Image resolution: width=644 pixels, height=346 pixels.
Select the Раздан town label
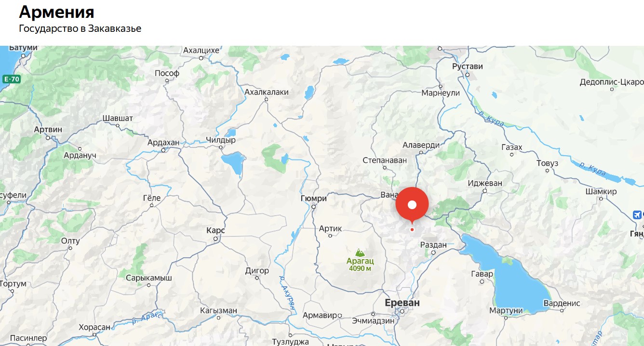433,245
